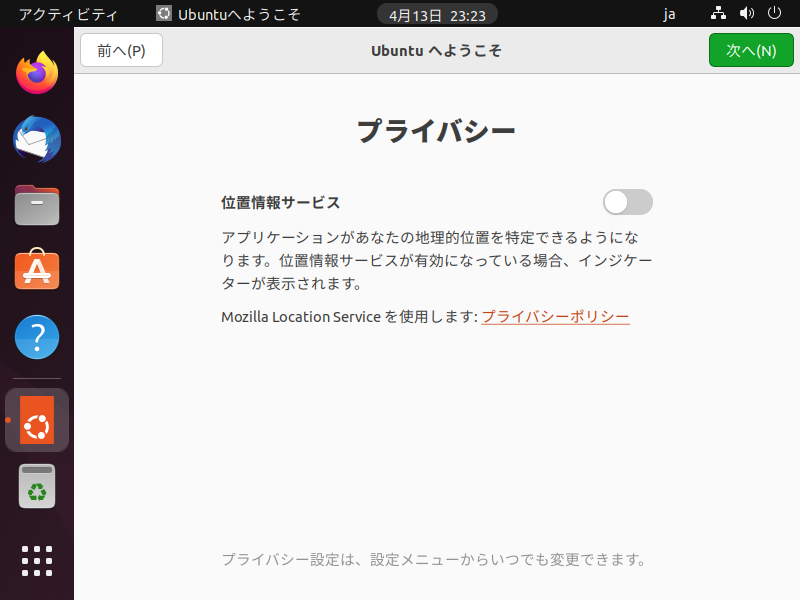Open the プライバシーポリシー link

click(555, 316)
